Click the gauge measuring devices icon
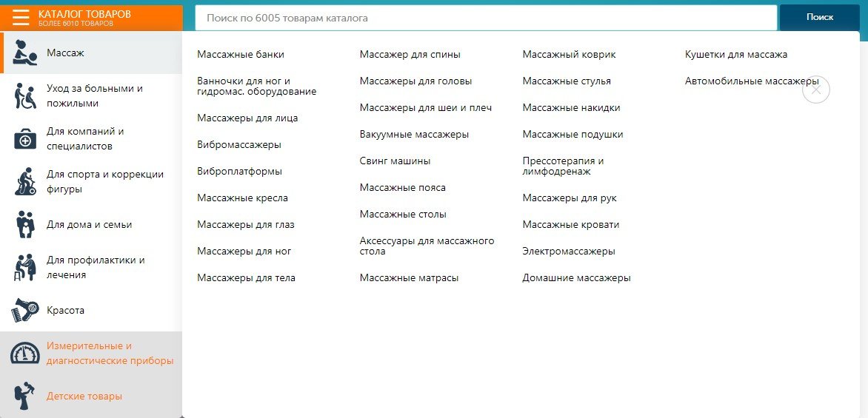The image size is (868, 418). (25, 354)
